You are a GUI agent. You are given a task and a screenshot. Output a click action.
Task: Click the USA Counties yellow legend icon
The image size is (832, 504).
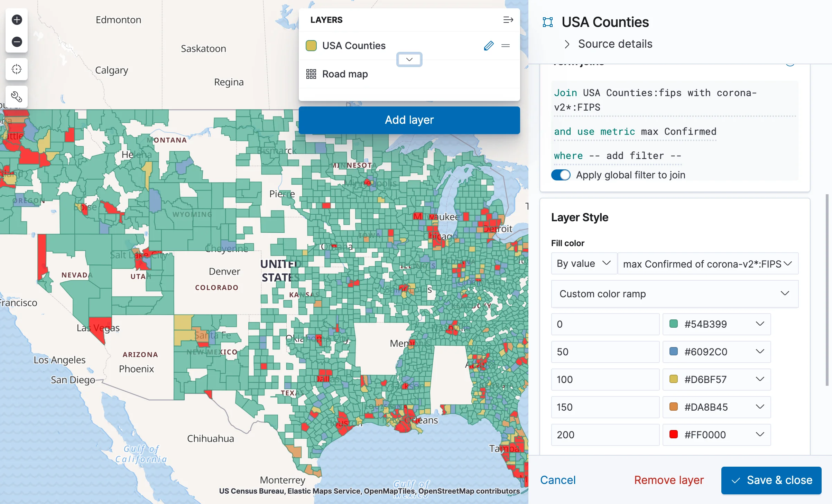(311, 45)
